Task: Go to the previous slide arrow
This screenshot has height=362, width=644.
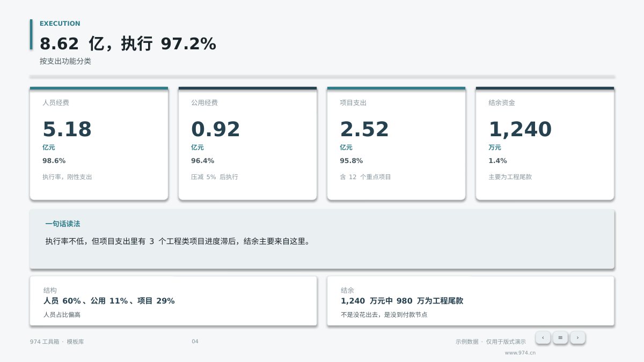Action: 543,337
